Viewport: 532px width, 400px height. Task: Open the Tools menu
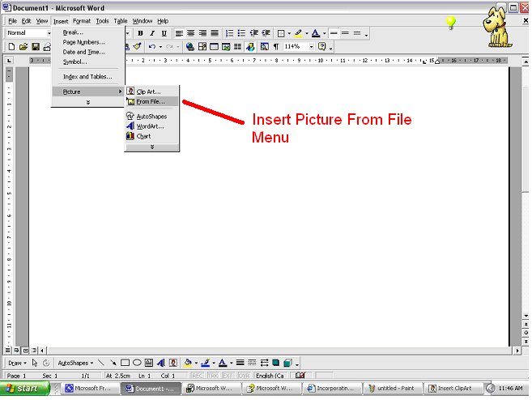pyautogui.click(x=102, y=21)
